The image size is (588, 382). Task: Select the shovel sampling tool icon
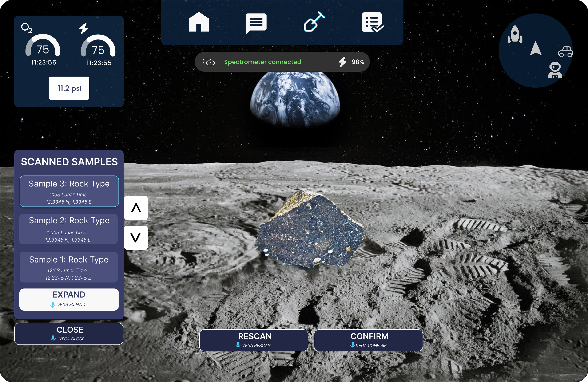[314, 22]
